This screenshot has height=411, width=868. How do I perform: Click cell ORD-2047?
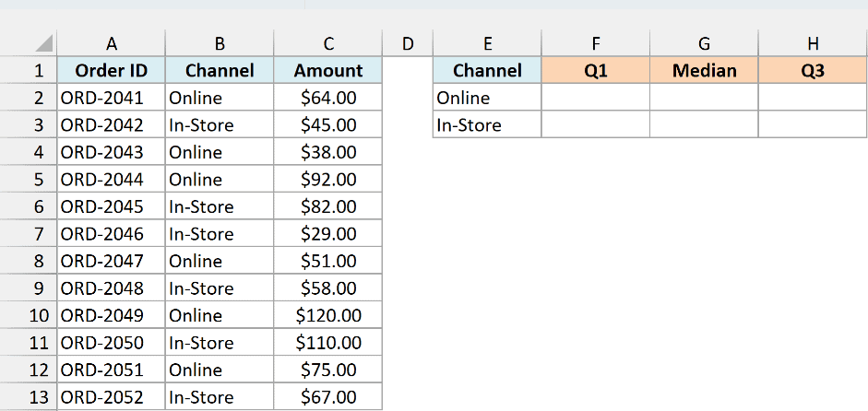112,261
